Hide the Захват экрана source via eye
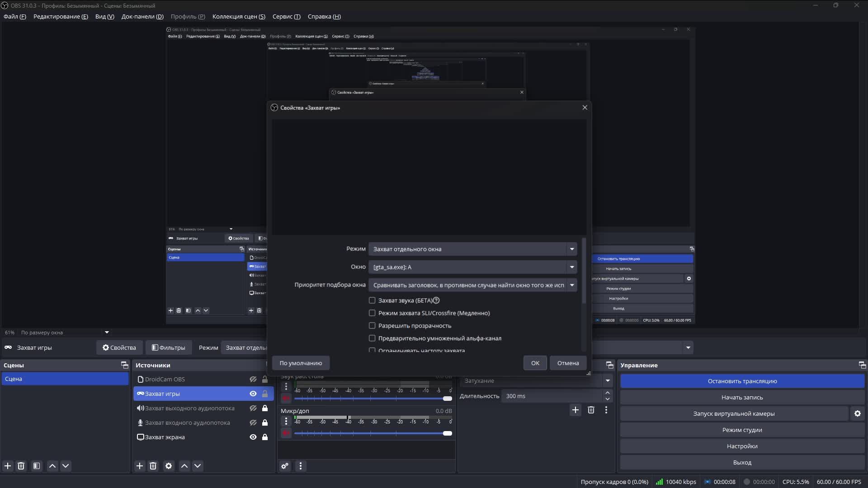 [253, 437]
